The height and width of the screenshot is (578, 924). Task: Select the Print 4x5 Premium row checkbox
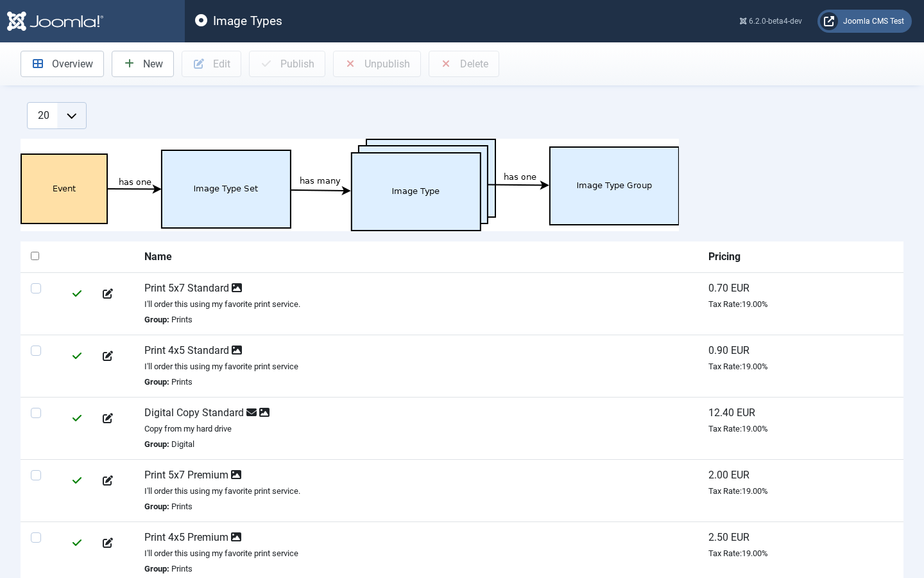36,538
